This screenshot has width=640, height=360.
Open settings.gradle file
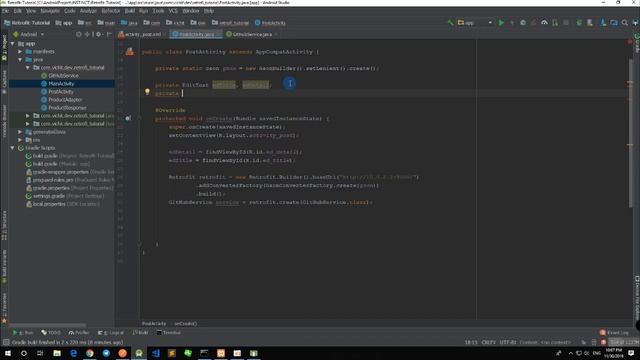[x=49, y=196]
